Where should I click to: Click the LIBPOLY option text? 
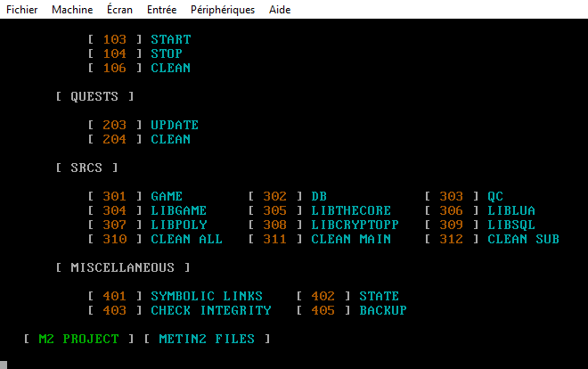pos(179,225)
